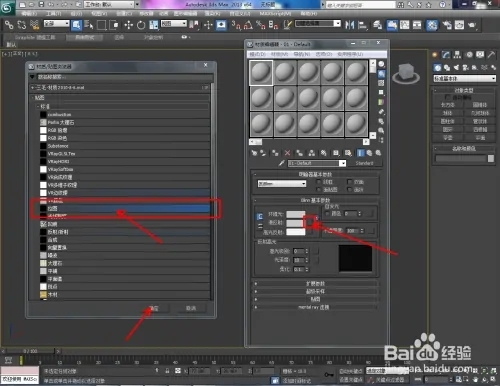This screenshot has height=386, width=500.
Task: Toggle the AutoGrid checkbox in command panel
Action: click(448, 97)
